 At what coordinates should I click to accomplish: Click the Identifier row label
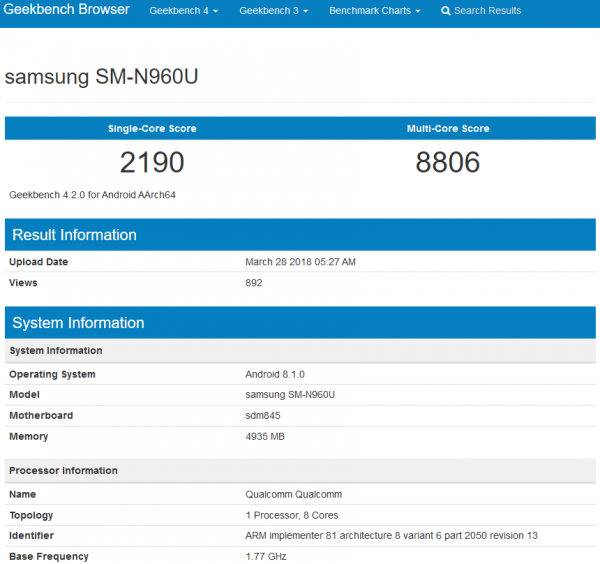(31, 536)
